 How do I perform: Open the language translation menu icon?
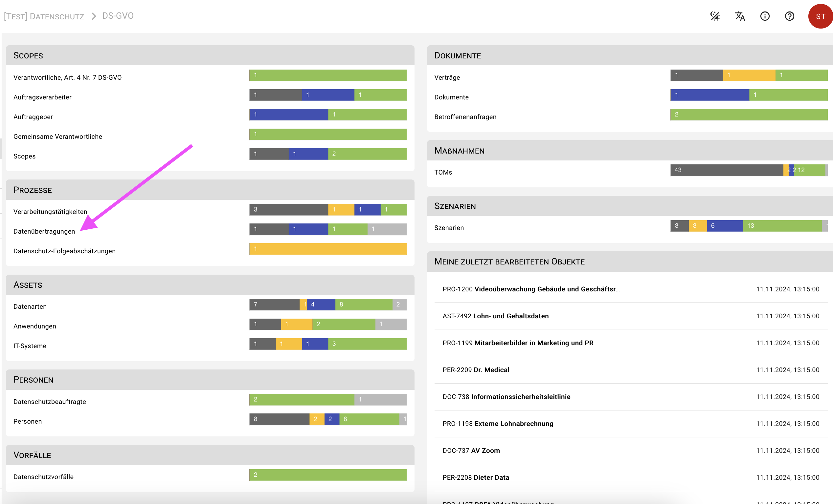coord(740,16)
